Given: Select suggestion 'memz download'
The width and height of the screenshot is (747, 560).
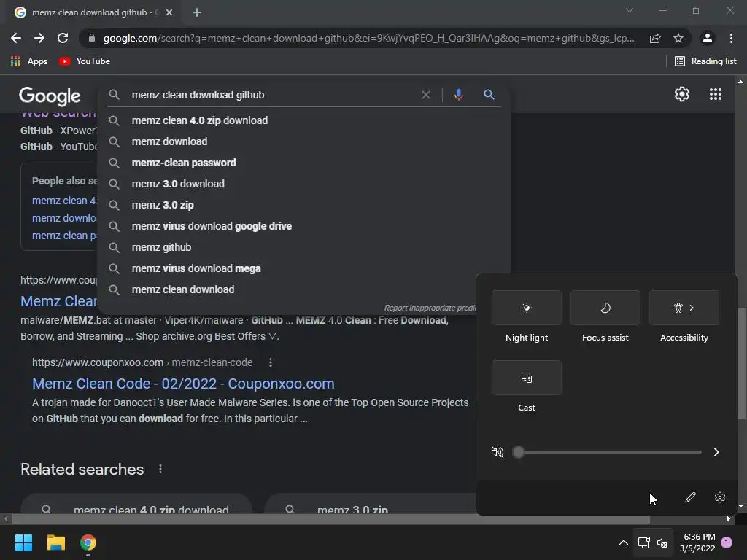Looking at the screenshot, I should pos(303,141).
